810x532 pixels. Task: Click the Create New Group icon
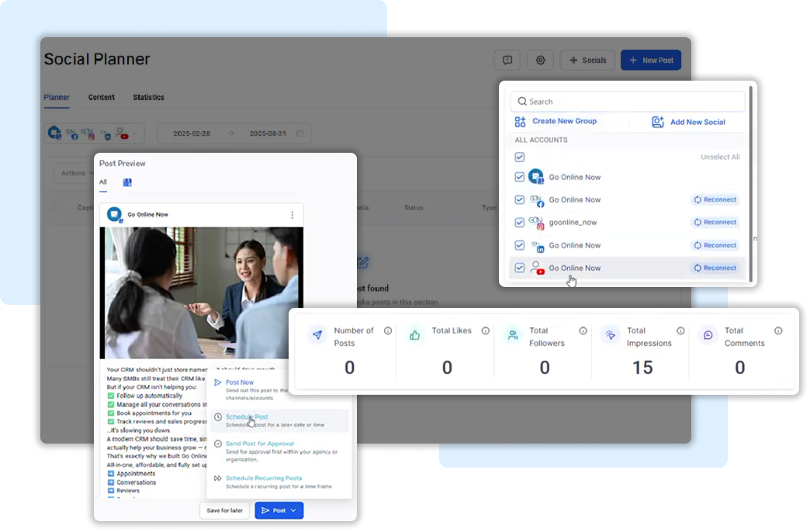click(x=520, y=122)
